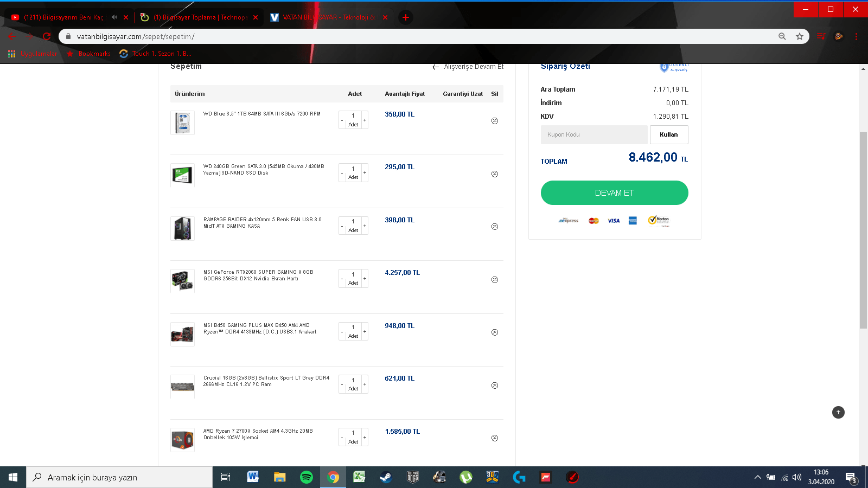Increase quantity of WD 240GB Green SSD
The width and height of the screenshot is (868, 488).
coord(365,172)
